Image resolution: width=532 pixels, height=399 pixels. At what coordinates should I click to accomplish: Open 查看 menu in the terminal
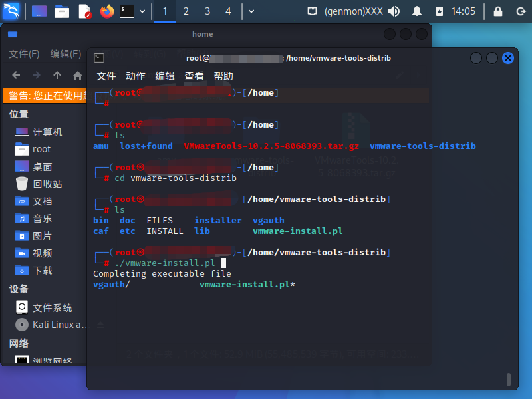click(194, 76)
